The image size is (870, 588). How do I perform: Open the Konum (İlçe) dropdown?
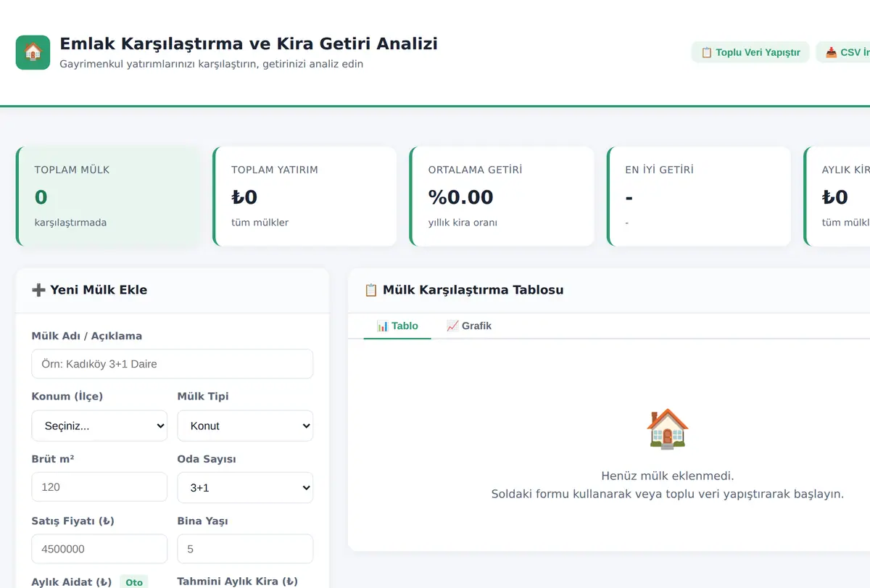(x=99, y=426)
